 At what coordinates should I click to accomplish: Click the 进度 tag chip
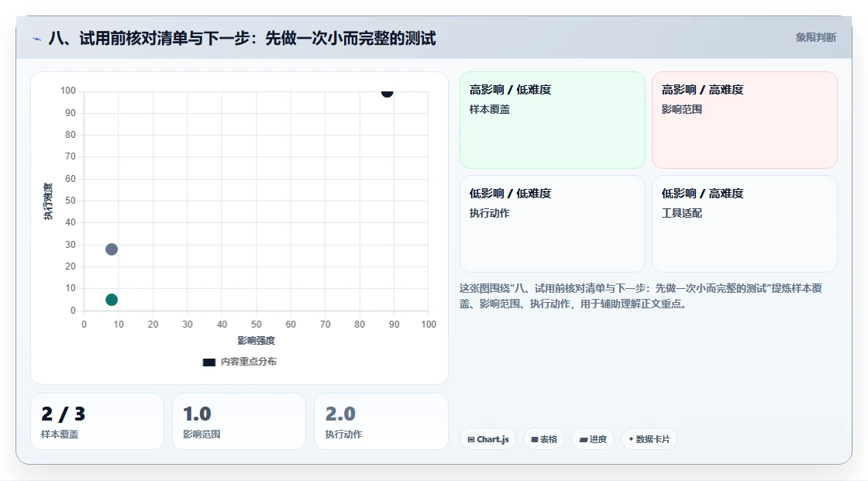point(593,439)
